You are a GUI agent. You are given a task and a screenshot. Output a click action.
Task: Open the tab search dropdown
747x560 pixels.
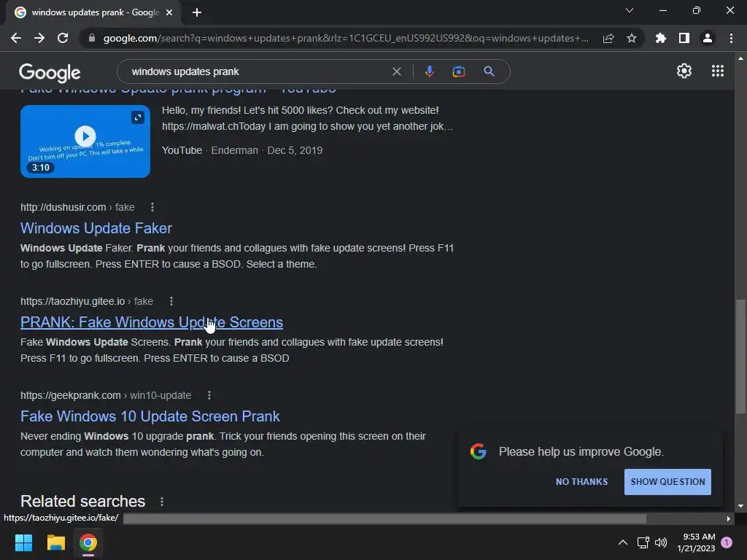(x=630, y=10)
